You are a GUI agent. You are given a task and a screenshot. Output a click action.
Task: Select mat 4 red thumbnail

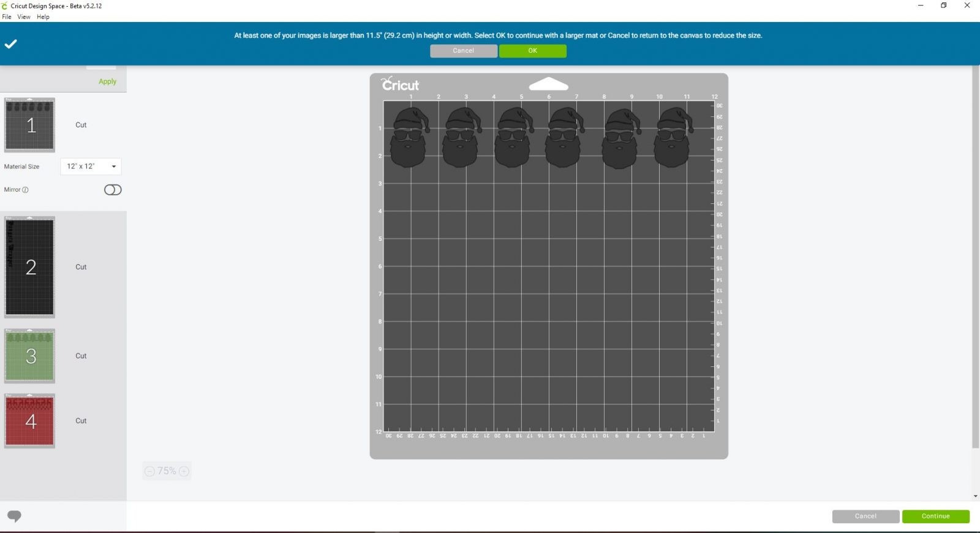(x=29, y=421)
